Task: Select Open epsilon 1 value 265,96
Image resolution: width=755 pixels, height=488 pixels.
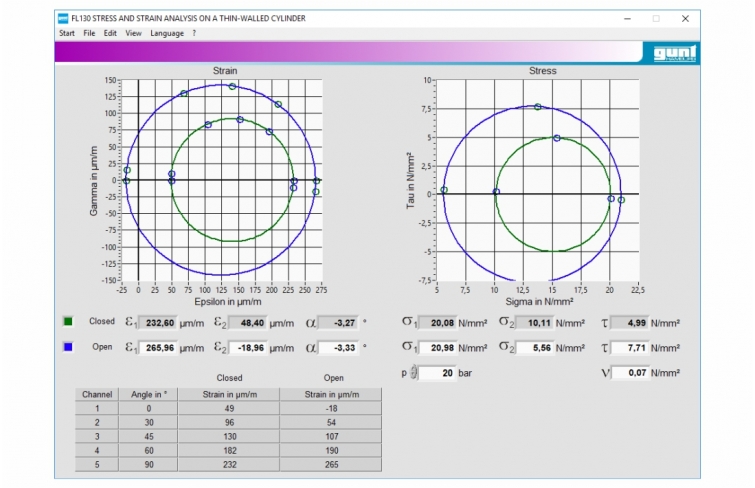Action: click(157, 348)
